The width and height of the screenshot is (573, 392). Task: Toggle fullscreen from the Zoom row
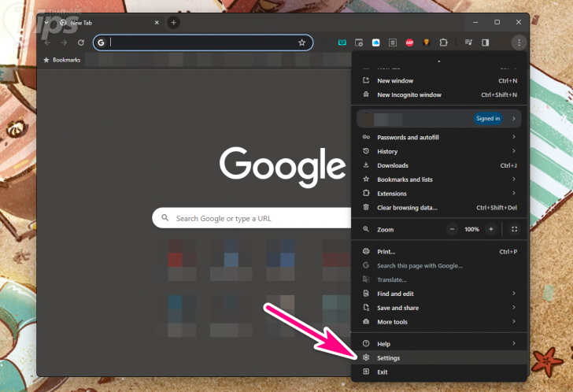(514, 229)
